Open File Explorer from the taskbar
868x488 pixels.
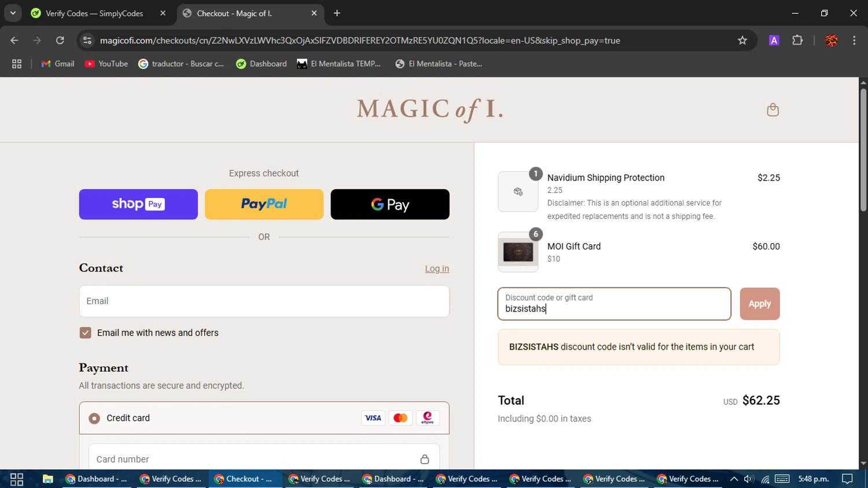point(48,479)
